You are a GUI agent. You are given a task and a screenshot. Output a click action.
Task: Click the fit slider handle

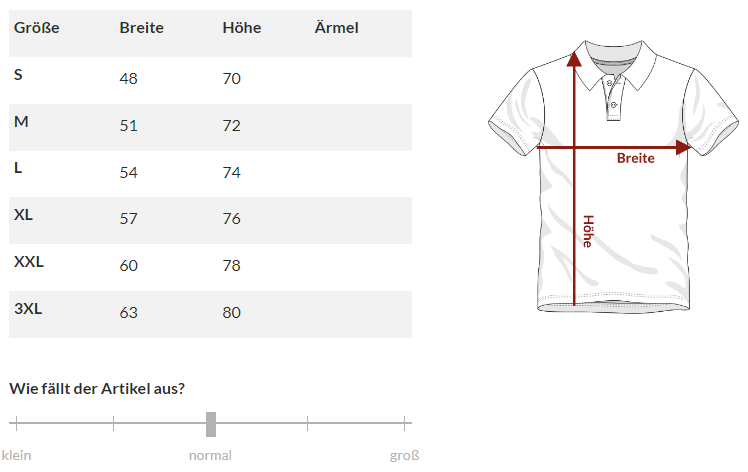pos(211,424)
